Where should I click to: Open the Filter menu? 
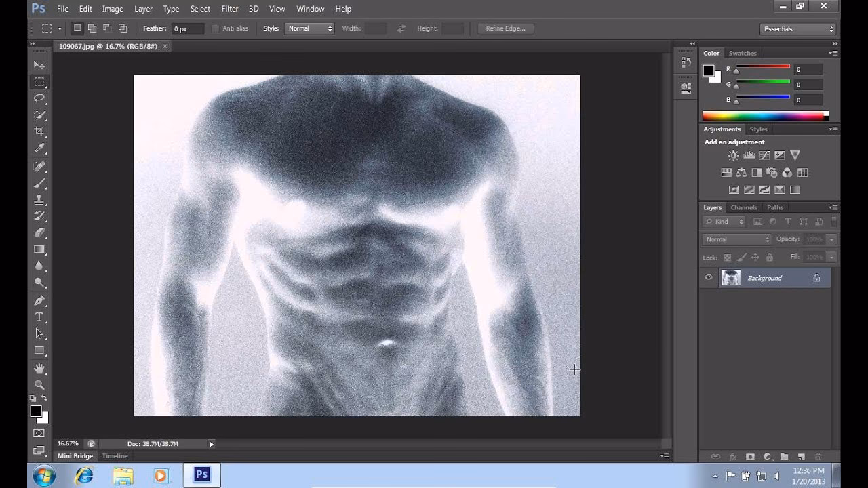click(229, 9)
